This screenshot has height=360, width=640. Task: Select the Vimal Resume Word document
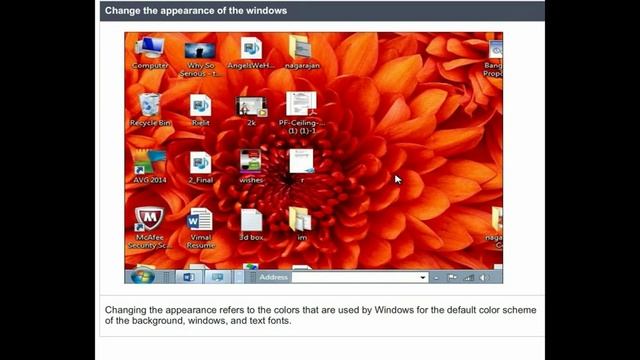pyautogui.click(x=200, y=228)
